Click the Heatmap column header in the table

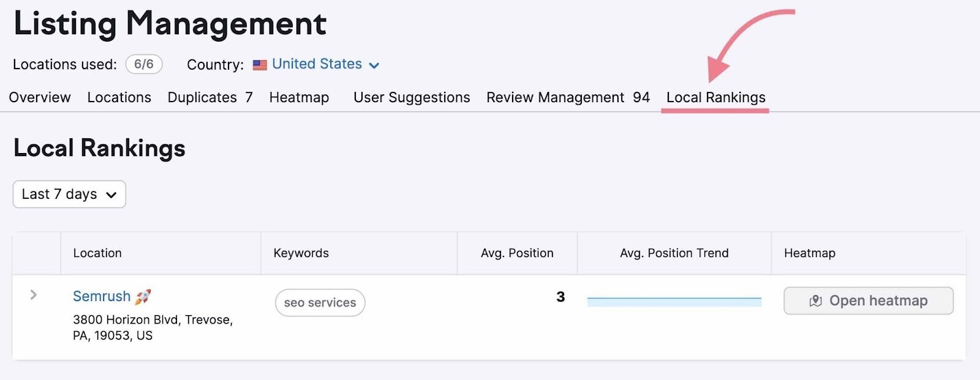[809, 253]
